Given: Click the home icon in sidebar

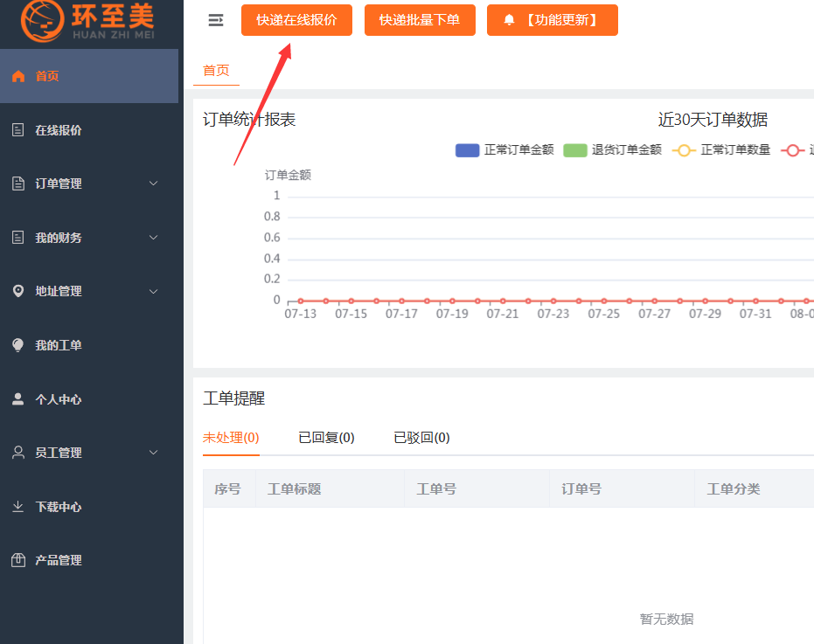Looking at the screenshot, I should point(18,76).
